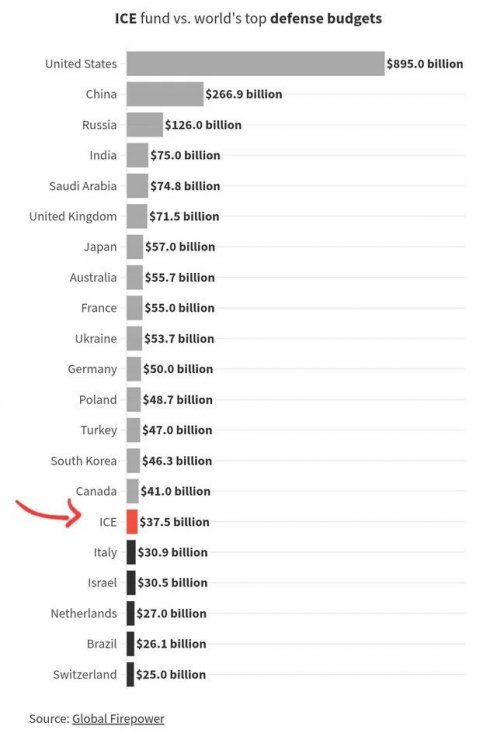
Task: Select the Russia budget bar
Action: 145,125
